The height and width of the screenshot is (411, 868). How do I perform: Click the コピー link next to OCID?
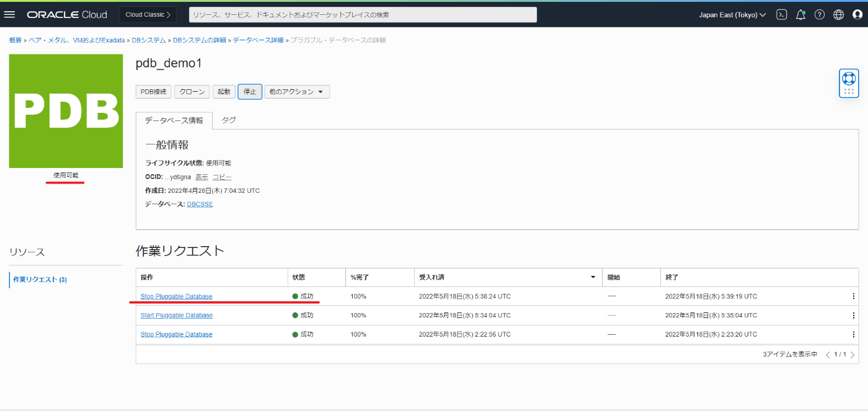(x=222, y=177)
